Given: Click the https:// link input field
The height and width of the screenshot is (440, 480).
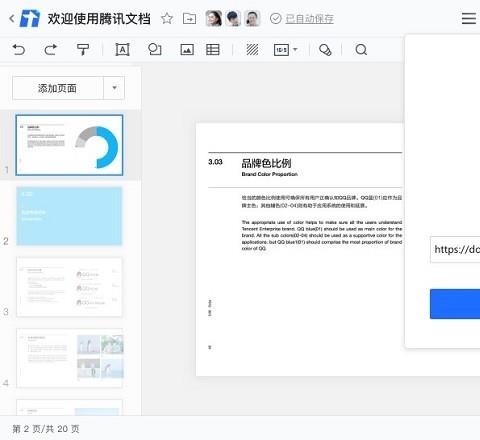Looking at the screenshot, I should 455,249.
